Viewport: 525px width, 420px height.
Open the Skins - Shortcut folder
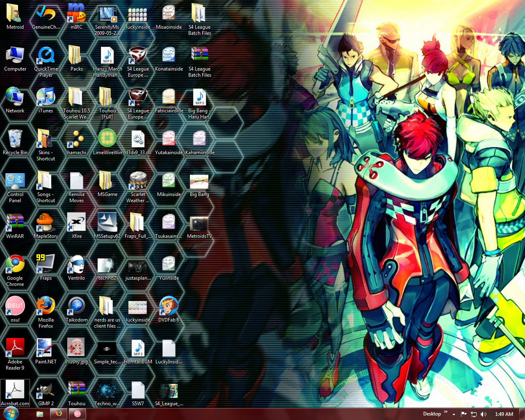[x=46, y=145]
